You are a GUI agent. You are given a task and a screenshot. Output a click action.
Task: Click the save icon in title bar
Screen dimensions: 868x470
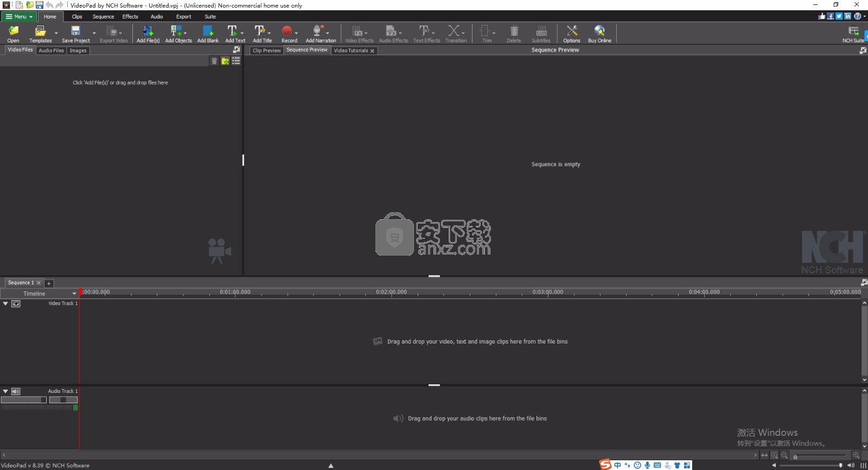point(40,5)
